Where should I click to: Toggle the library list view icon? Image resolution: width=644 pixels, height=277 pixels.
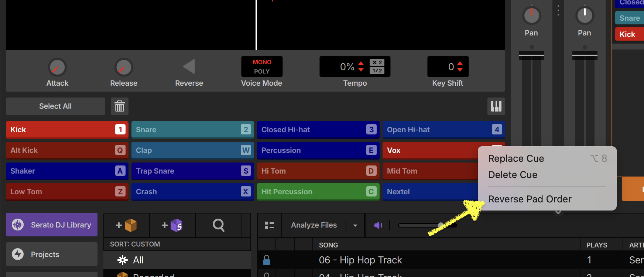pos(270,225)
